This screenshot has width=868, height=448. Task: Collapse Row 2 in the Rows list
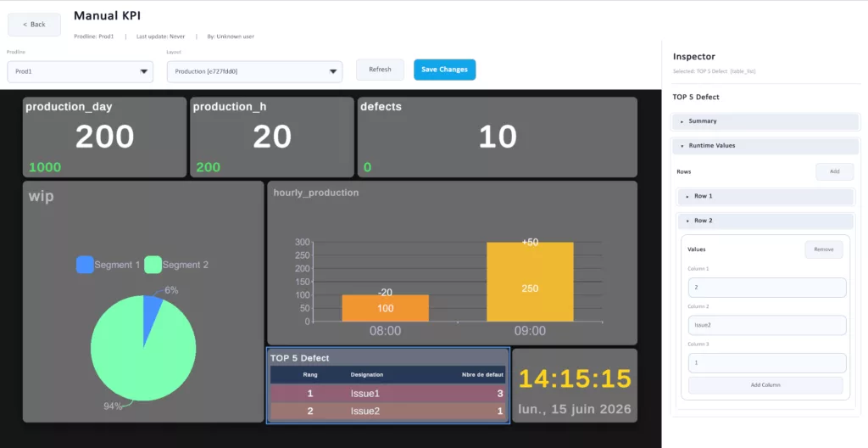coord(765,221)
